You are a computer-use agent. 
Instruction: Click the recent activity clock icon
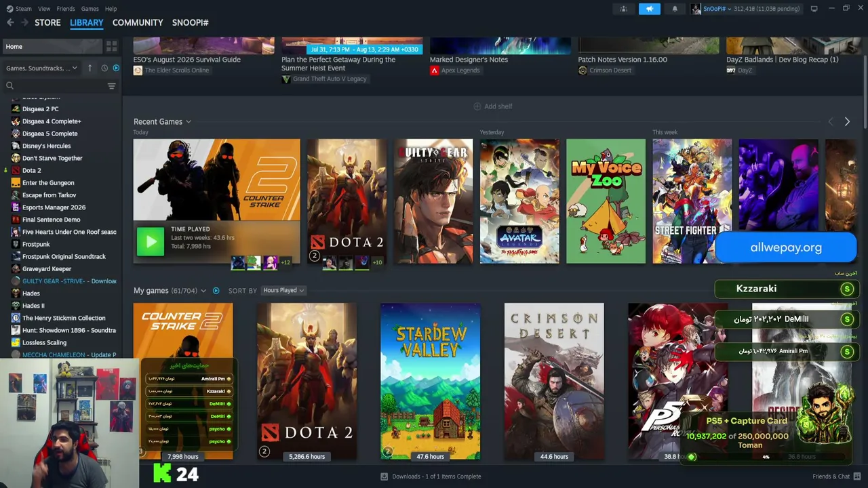click(104, 68)
